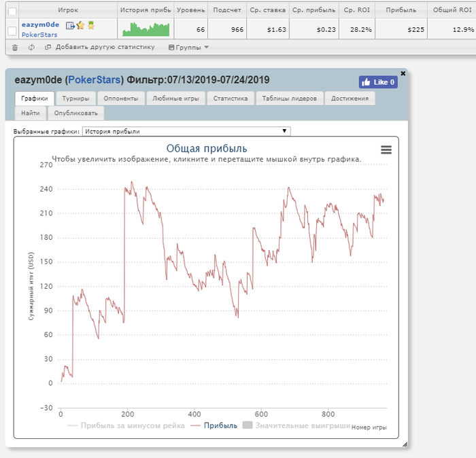Click the eazym0de player name link
Image resolution: width=476 pixels, height=458 pixels.
(x=40, y=24)
